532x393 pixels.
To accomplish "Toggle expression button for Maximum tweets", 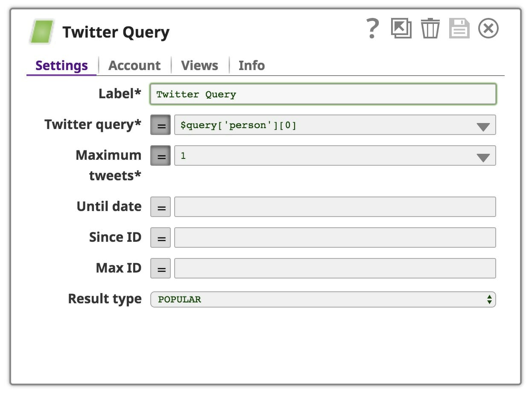I will [x=161, y=156].
